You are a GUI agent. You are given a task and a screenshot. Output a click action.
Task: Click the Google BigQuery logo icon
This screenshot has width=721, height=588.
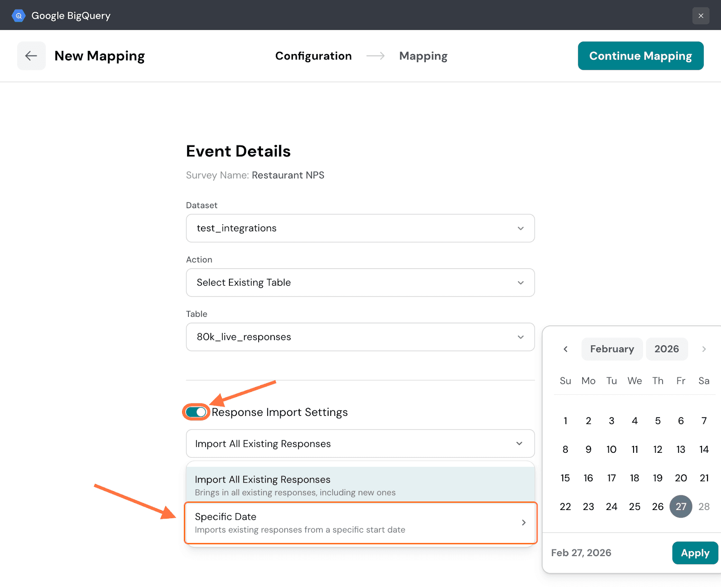18,16
